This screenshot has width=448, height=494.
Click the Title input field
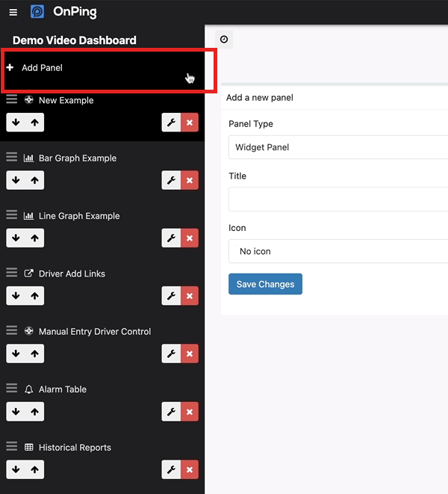tap(338, 199)
